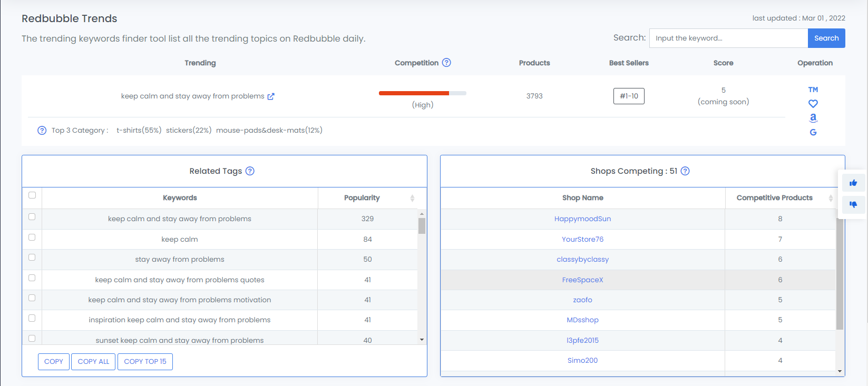
Task: Open external link icon beside trending keyword
Action: [x=271, y=96]
